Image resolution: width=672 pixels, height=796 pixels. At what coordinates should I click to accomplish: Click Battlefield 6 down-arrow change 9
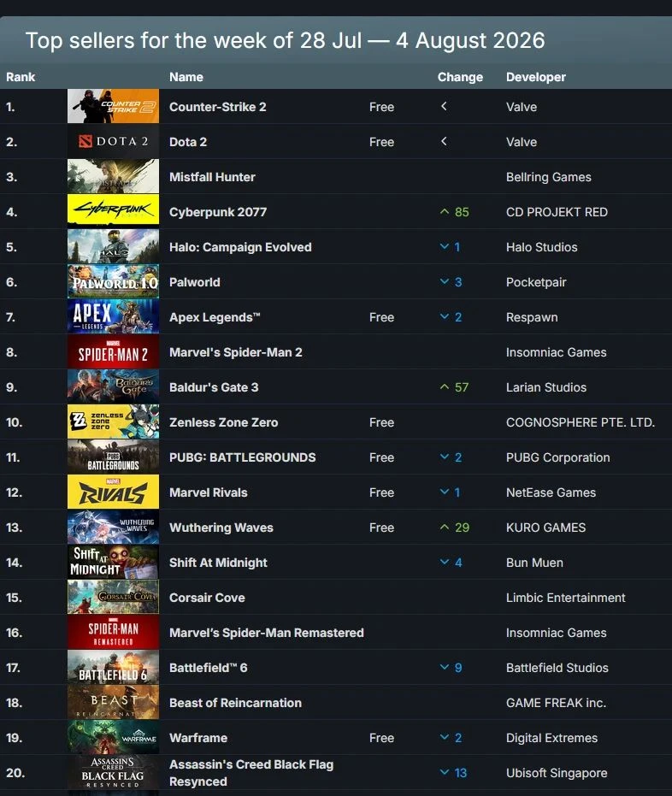451,668
